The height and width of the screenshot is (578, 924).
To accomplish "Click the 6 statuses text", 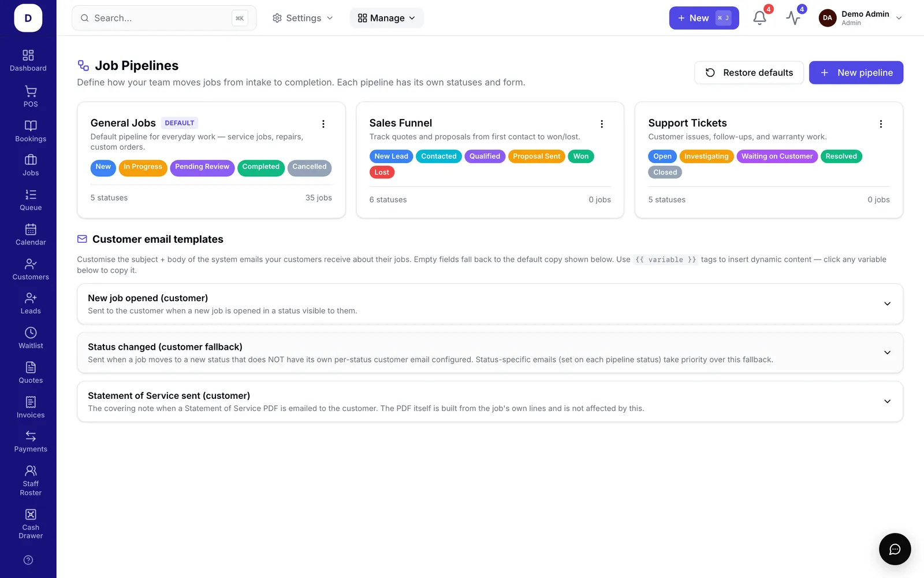I will (388, 199).
